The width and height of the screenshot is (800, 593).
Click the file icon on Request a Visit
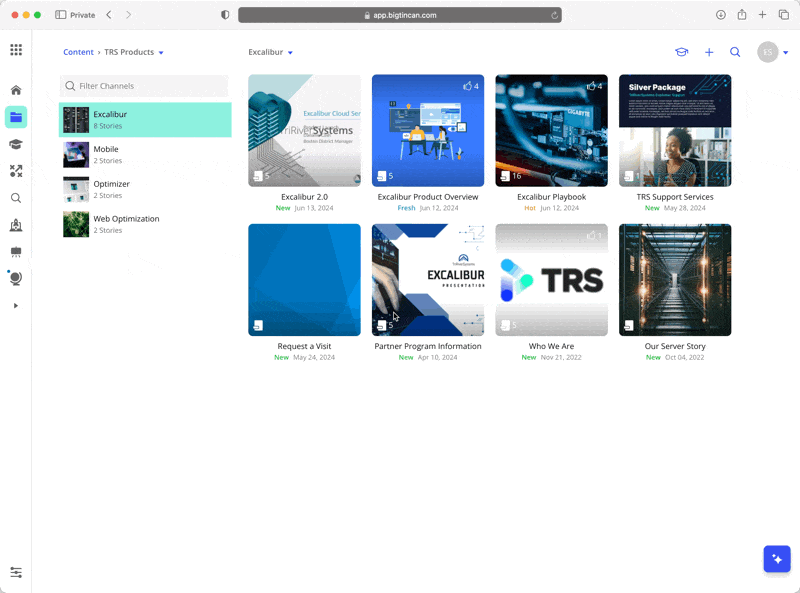click(x=258, y=326)
